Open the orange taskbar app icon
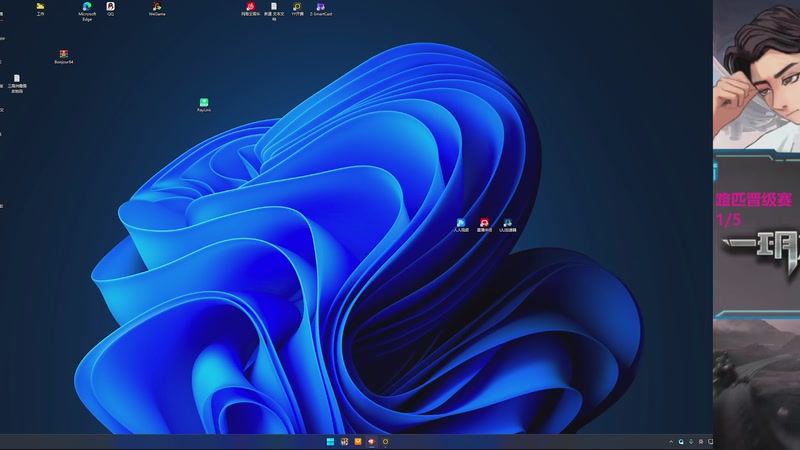This screenshot has height=450, width=800. 358,442
